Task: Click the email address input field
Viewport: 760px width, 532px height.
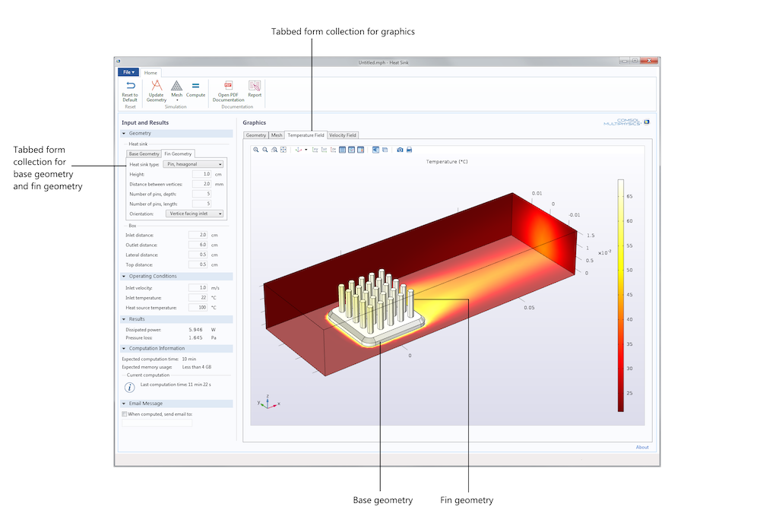Action: click(157, 423)
